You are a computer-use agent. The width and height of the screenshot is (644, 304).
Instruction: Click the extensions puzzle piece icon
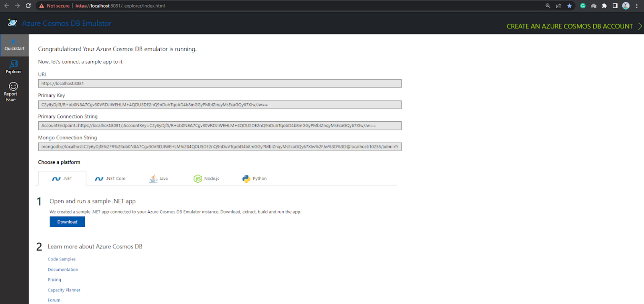pos(604,5)
